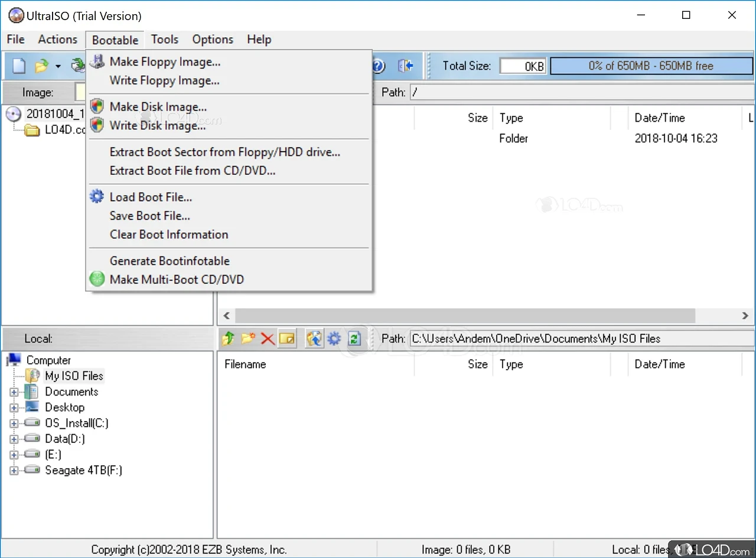Choose Write Floppy Image... menu entry
This screenshot has height=558, width=756.
(x=229, y=80)
